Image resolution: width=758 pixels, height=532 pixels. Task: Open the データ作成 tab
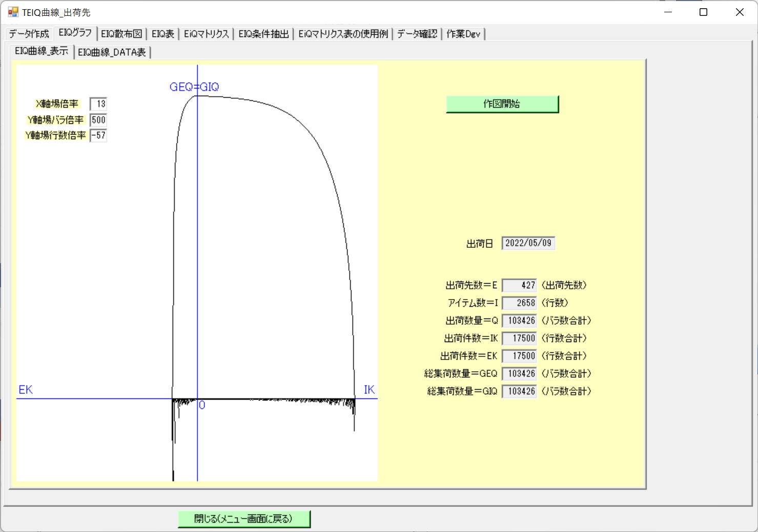[29, 34]
